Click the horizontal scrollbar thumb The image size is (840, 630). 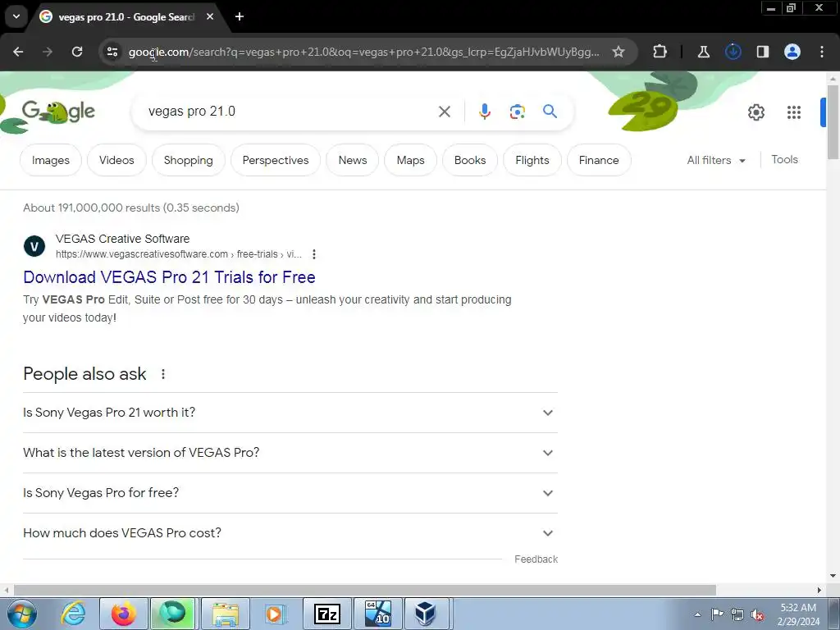click(x=364, y=591)
